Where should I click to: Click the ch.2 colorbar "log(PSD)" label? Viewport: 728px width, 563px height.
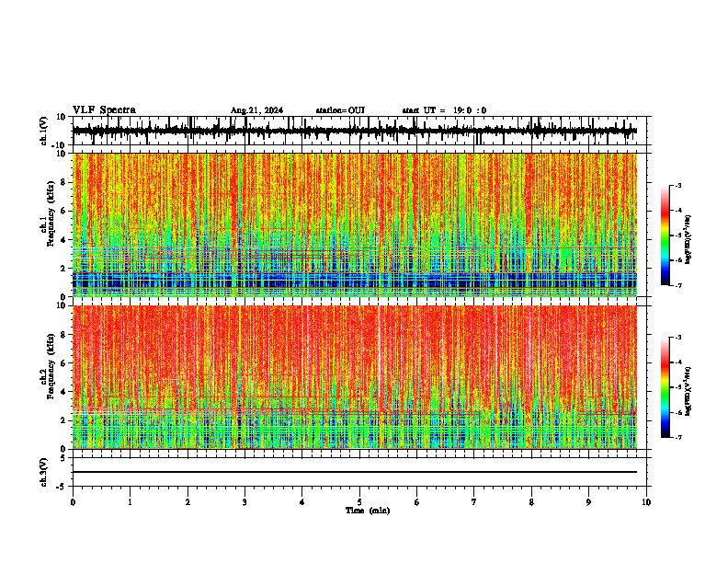tap(688, 392)
